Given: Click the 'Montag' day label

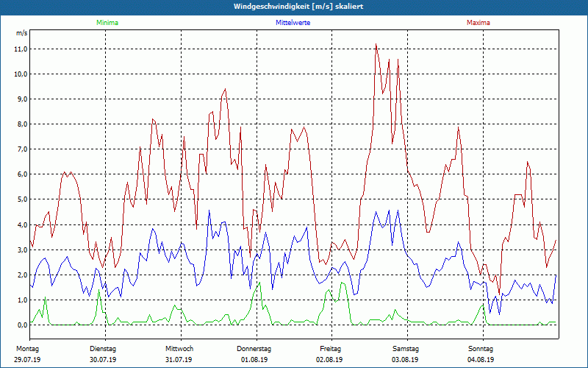Looking at the screenshot, I should 27,349.
